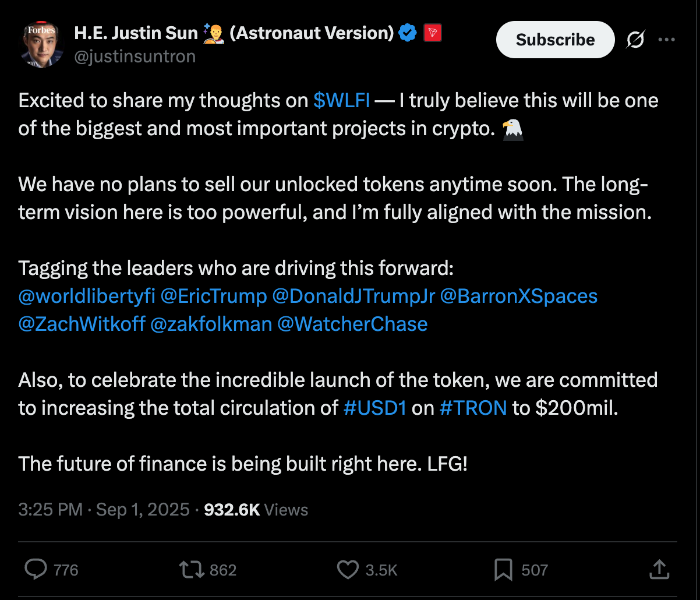
Task: Open the #TRON hashtag
Action: pos(473,407)
